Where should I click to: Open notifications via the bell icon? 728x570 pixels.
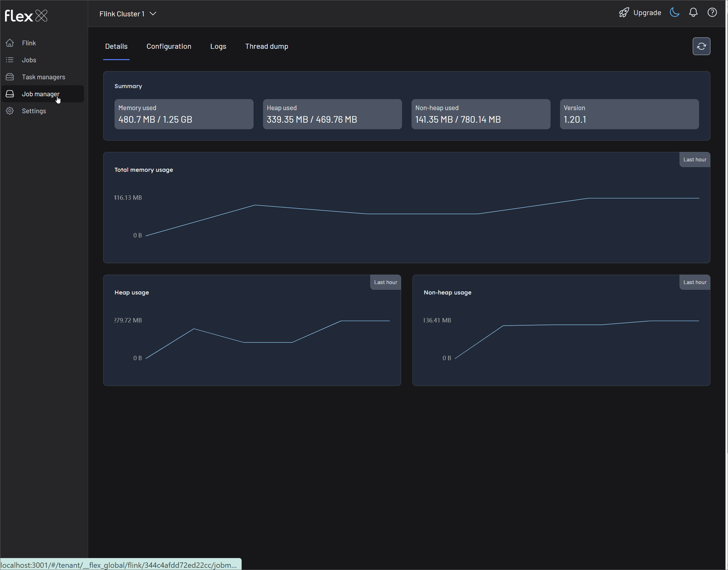693,13
